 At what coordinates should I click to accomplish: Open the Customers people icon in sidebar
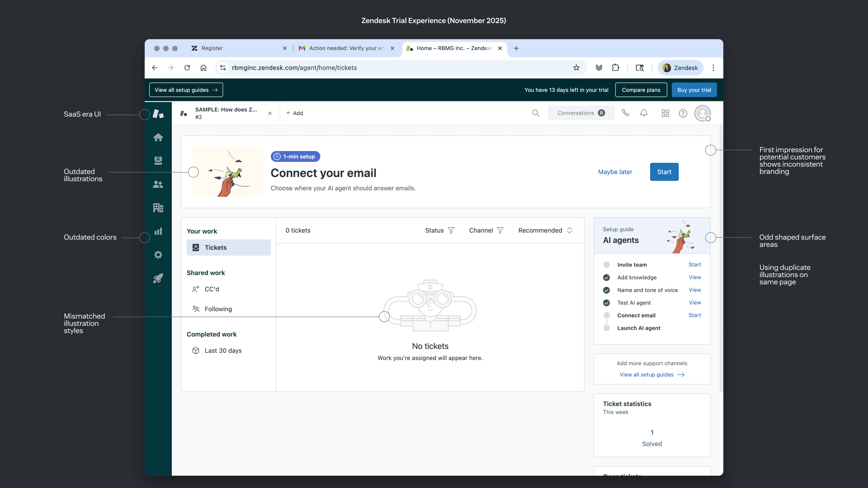(x=158, y=184)
